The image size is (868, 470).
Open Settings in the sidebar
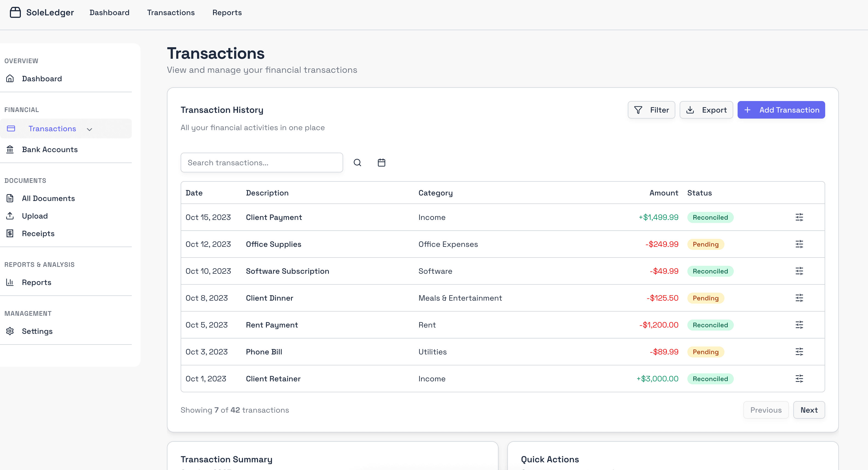click(37, 331)
